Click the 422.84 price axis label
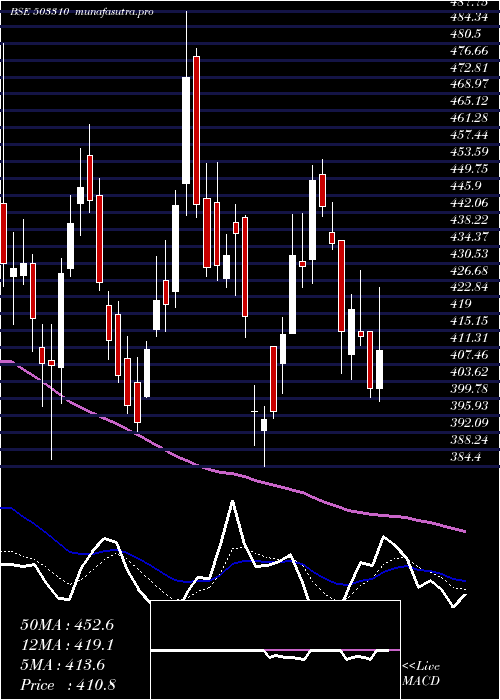This screenshot has height=700, width=500. coord(469,288)
